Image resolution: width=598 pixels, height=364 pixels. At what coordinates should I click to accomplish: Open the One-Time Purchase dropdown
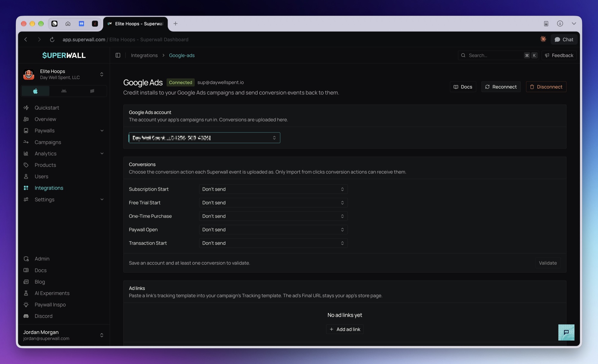273,216
